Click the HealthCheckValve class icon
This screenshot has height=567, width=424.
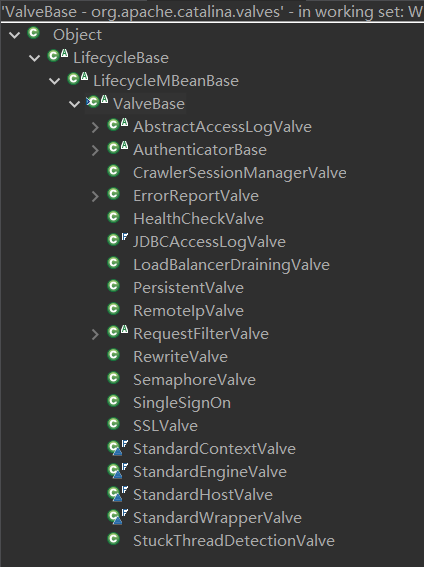point(114,217)
